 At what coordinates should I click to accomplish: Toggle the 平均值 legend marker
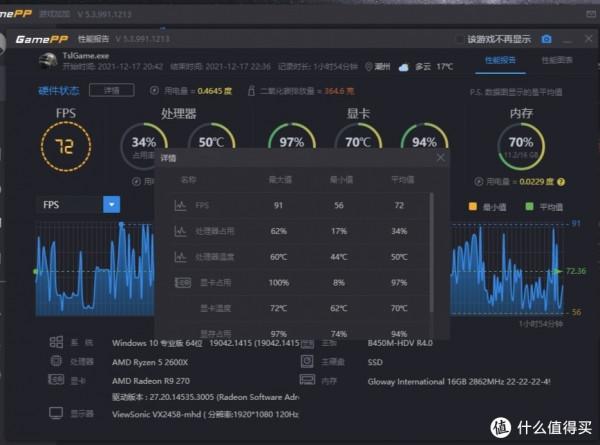[529, 206]
